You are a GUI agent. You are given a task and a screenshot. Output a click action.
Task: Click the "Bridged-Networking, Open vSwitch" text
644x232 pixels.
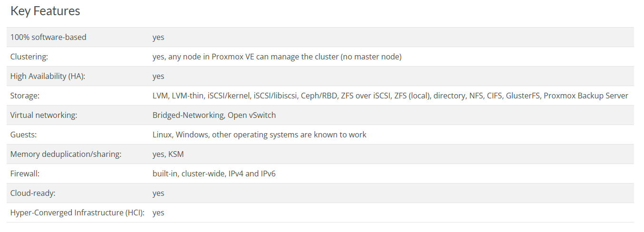(x=214, y=115)
